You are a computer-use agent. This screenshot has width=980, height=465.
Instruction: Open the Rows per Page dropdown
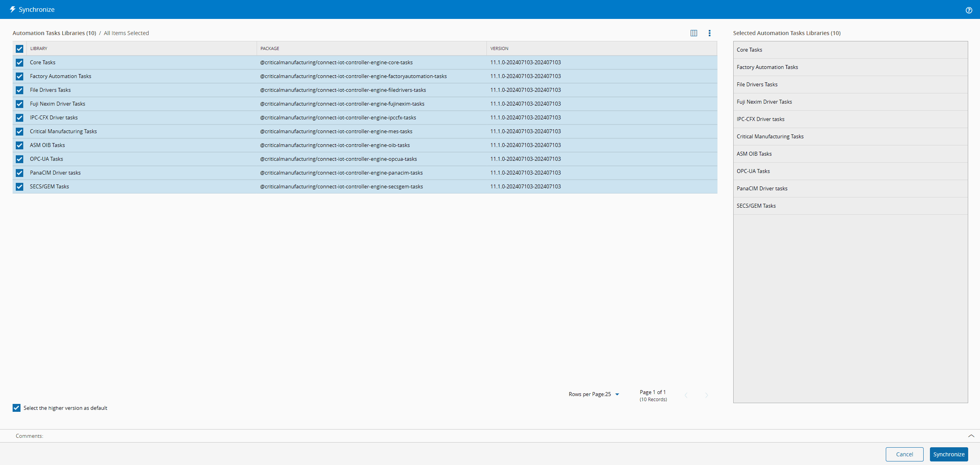617,394
